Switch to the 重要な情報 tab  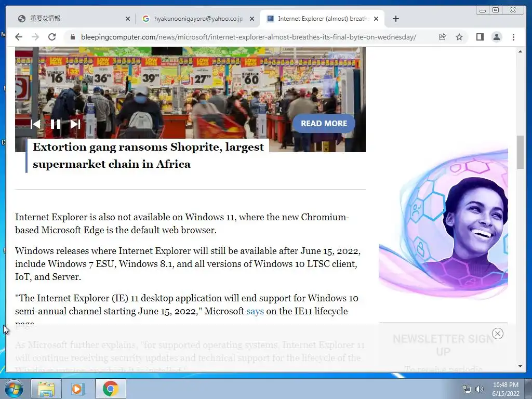pos(73,19)
